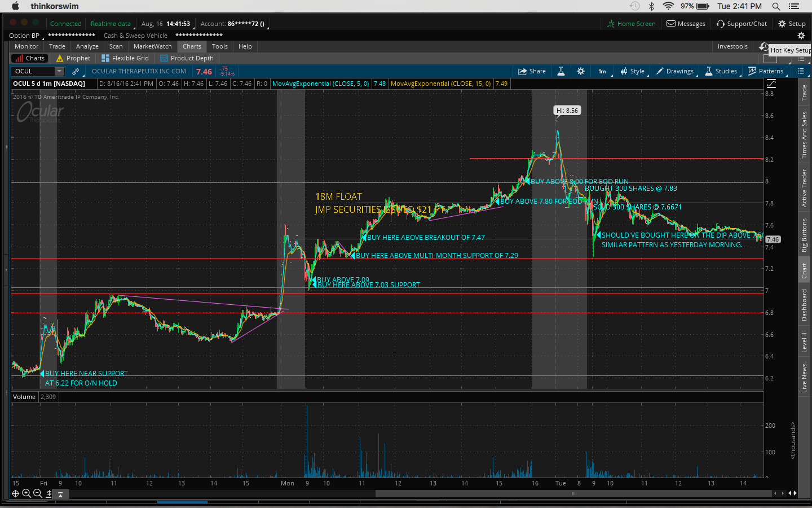The width and height of the screenshot is (812, 508).
Task: Open the Product Depth view
Action: pos(187,58)
